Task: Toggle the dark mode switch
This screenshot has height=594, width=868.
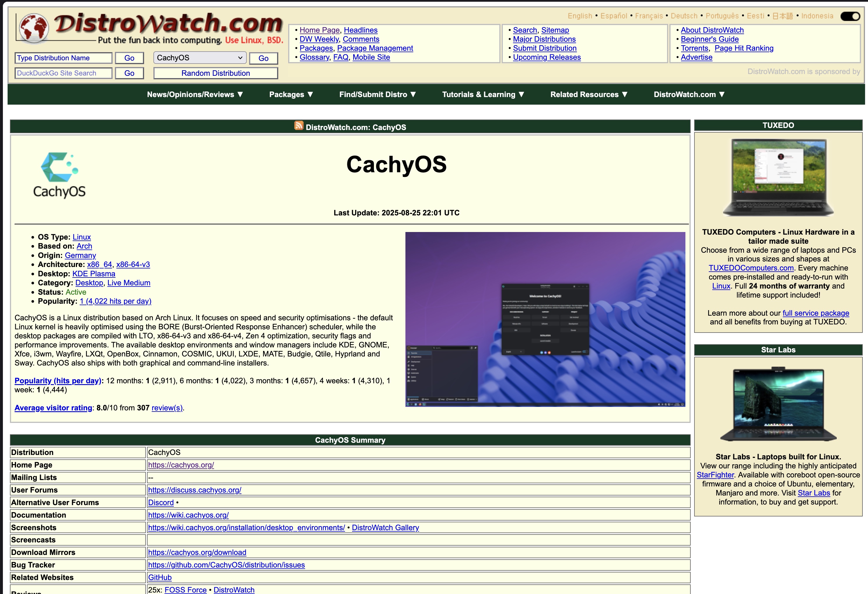Action: point(850,16)
